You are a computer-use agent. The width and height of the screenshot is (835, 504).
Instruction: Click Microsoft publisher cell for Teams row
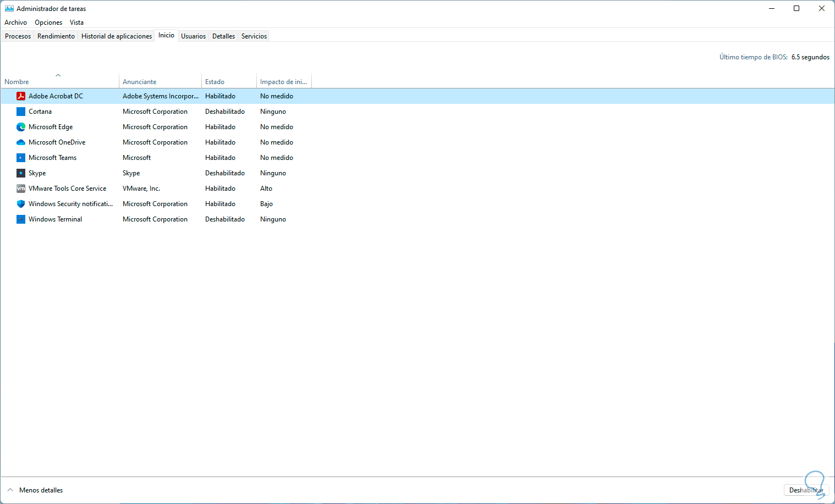137,158
